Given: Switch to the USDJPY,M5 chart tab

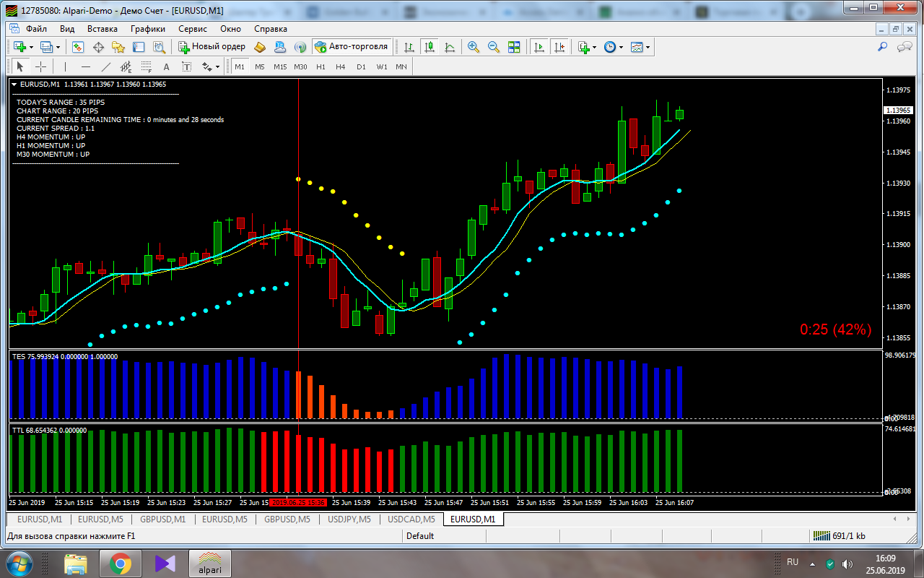Looking at the screenshot, I should click(349, 519).
